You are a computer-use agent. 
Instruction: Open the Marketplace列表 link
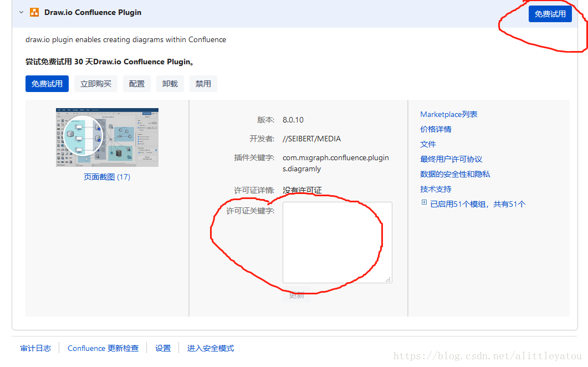(448, 114)
